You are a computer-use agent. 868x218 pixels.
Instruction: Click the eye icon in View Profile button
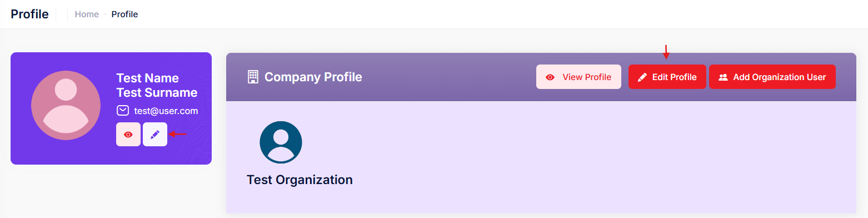[x=550, y=77]
